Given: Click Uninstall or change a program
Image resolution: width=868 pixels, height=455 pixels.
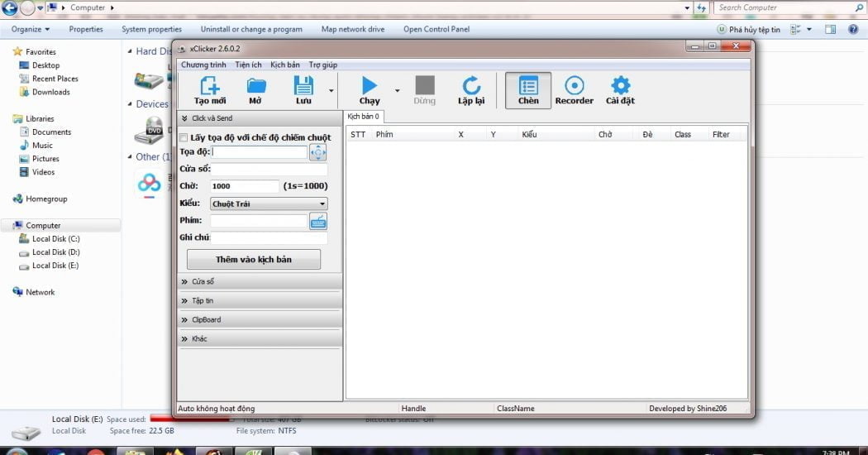Looking at the screenshot, I should coord(251,30).
